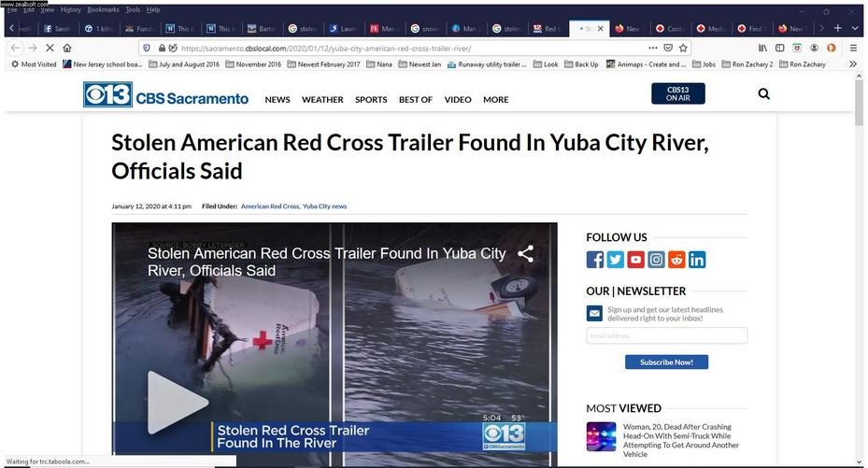Bookmark this page with the star icon
Image resolution: width=868 pixels, height=468 pixels.
coord(683,49)
